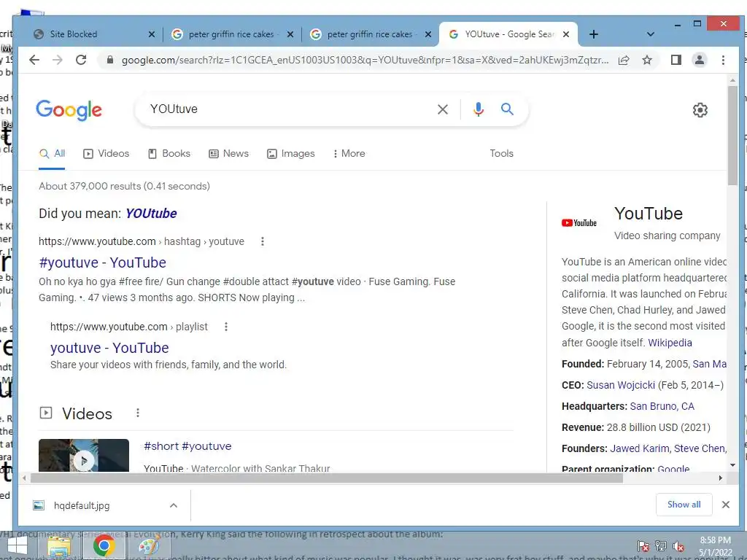Image resolution: width=747 pixels, height=560 pixels.
Task: Click the scroll right arrow
Action: [x=720, y=478]
